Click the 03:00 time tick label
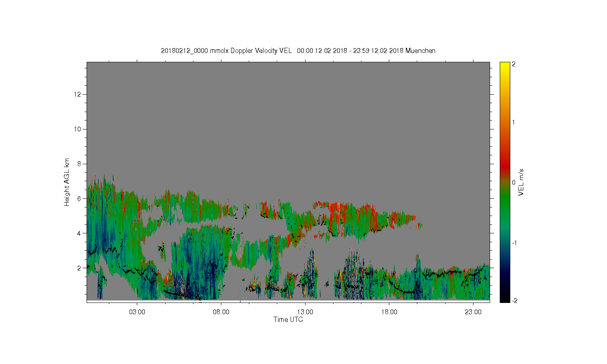607x364 pixels. pos(137,312)
